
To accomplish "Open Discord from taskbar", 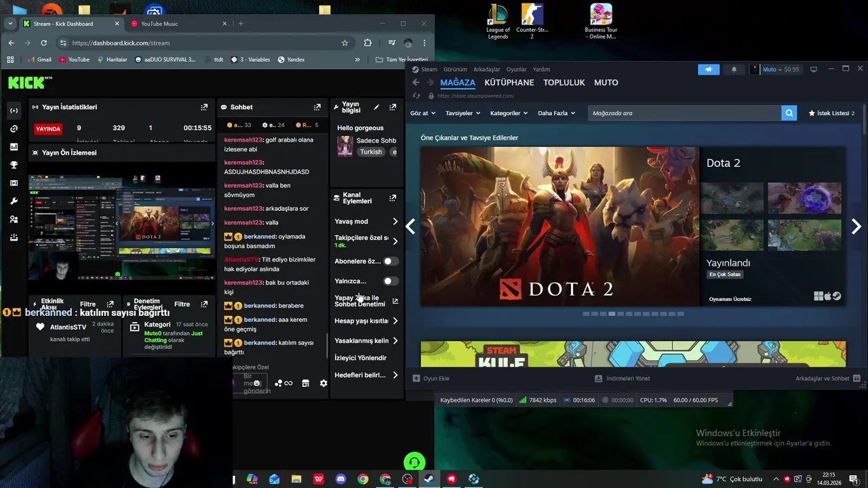I will 340,479.
